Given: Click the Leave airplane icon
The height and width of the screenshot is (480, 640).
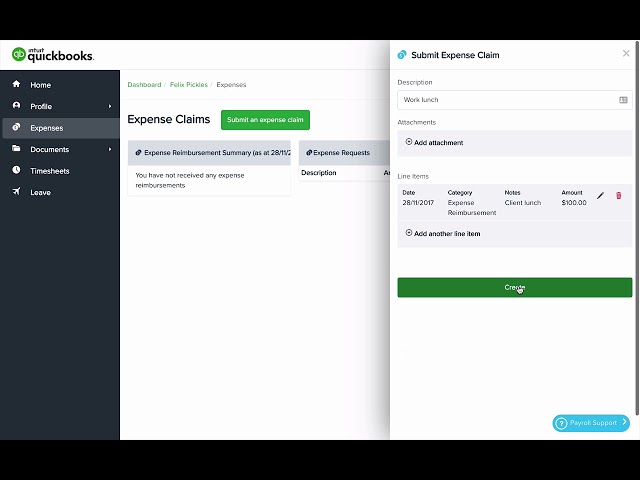Looking at the screenshot, I should tap(16, 191).
